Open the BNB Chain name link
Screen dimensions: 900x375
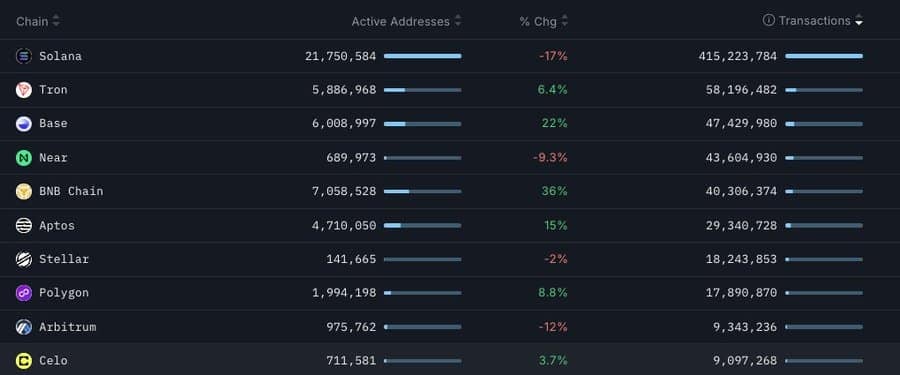coord(71,191)
